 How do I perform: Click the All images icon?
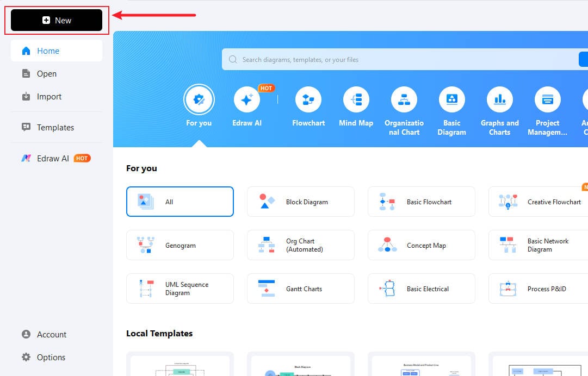coord(145,202)
